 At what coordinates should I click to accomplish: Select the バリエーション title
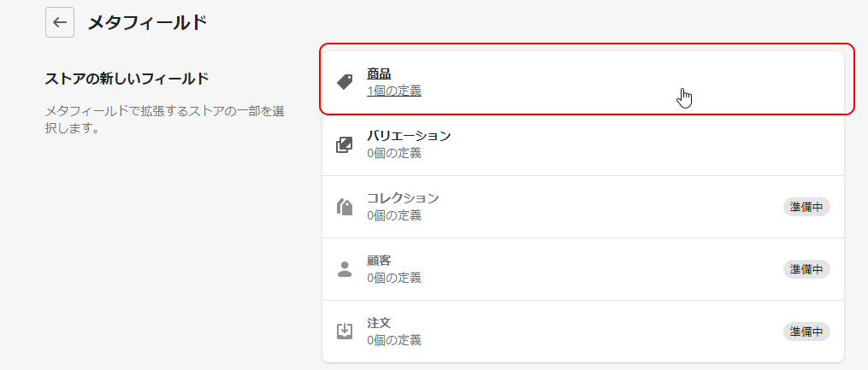[409, 136]
